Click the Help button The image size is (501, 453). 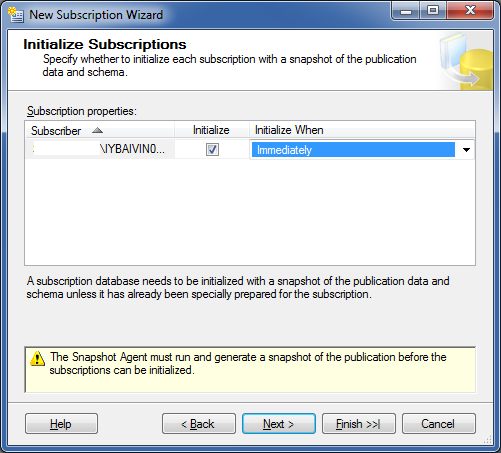61,424
